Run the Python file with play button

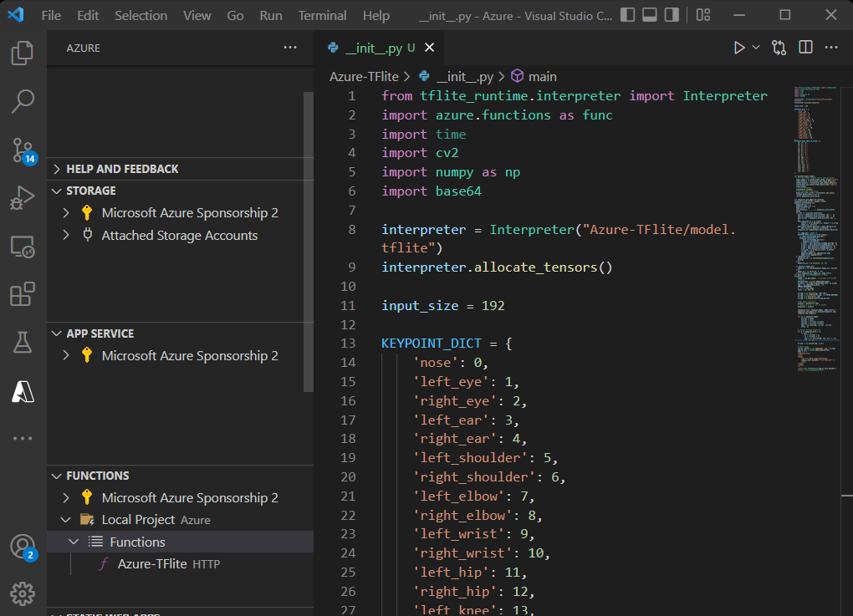pyautogui.click(x=739, y=48)
